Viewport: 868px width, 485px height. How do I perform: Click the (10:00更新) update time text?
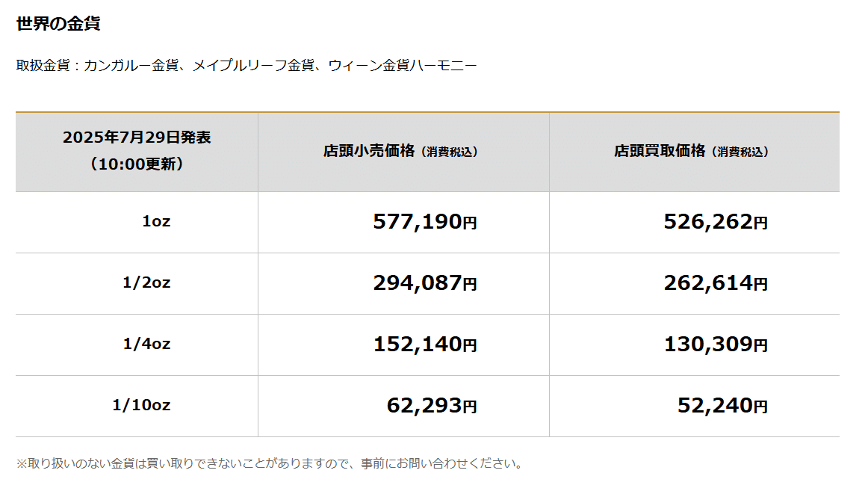(137, 164)
